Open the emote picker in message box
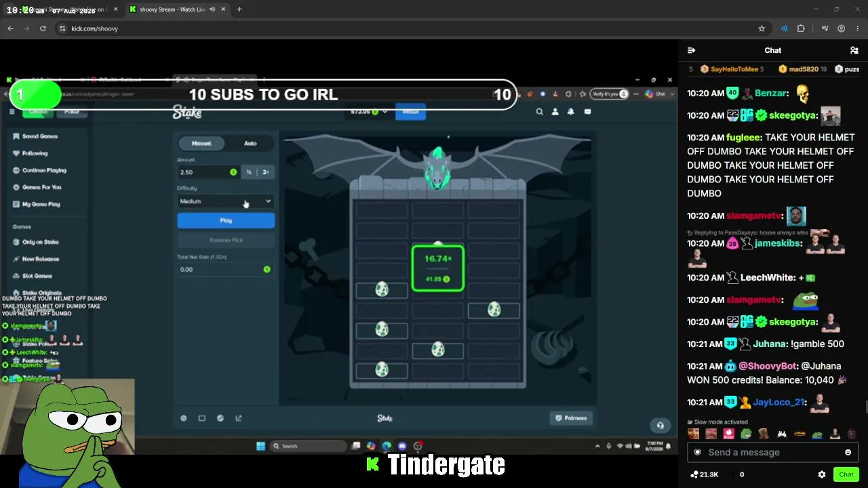 tap(848, 452)
